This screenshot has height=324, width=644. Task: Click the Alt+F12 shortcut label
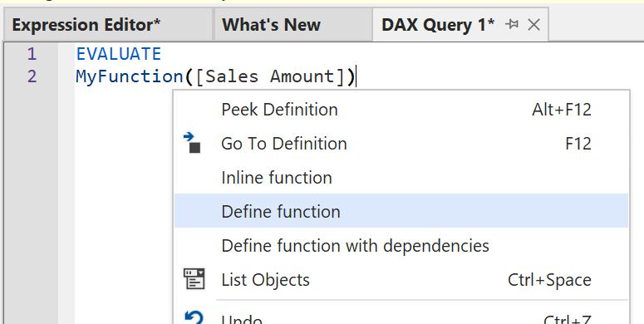click(562, 110)
